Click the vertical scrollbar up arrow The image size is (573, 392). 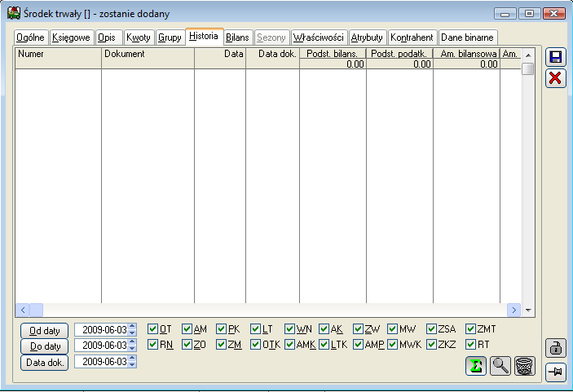pyautogui.click(x=528, y=55)
